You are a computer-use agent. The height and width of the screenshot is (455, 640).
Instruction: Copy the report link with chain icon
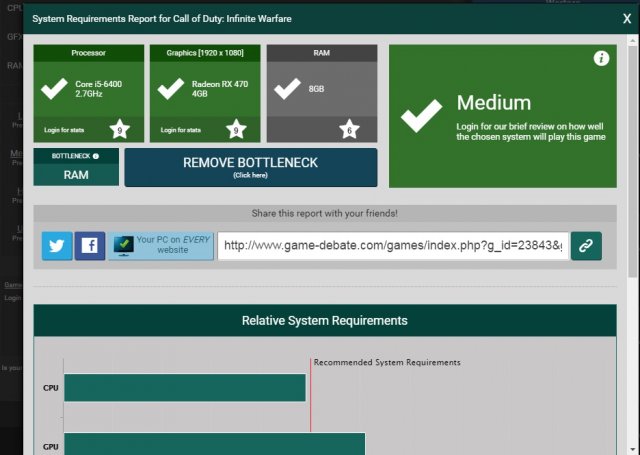tap(586, 246)
